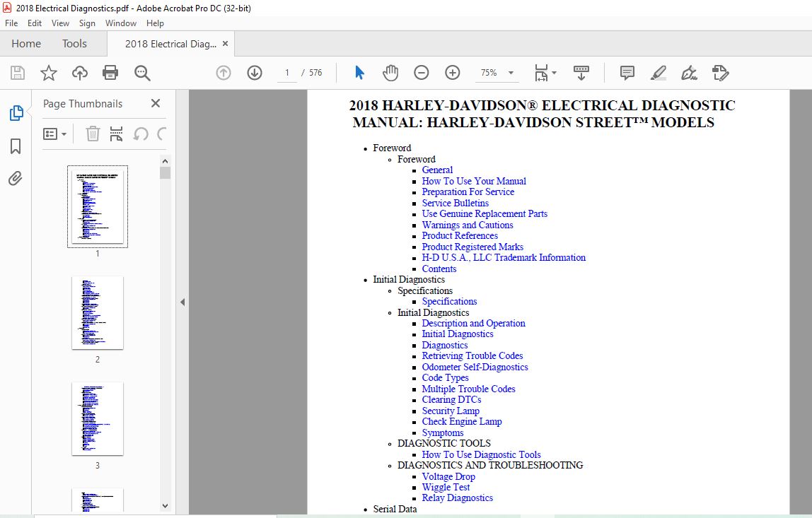The width and height of the screenshot is (812, 518).
Task: Close the Page Thumbnails panel
Action: 156,103
